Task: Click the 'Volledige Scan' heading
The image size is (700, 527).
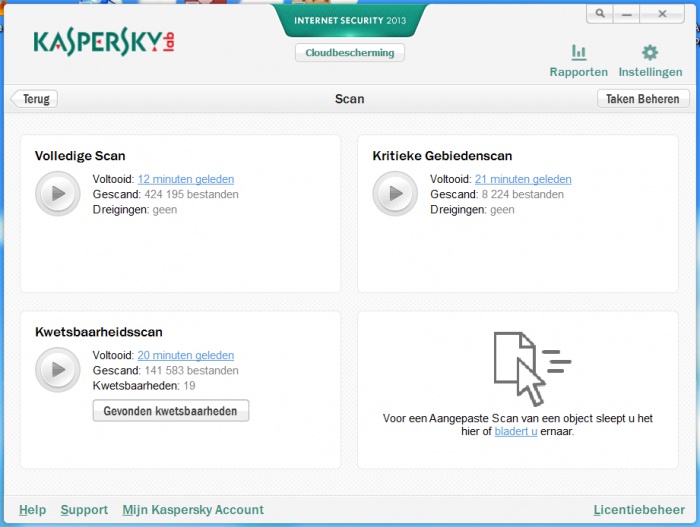Action: point(80,156)
